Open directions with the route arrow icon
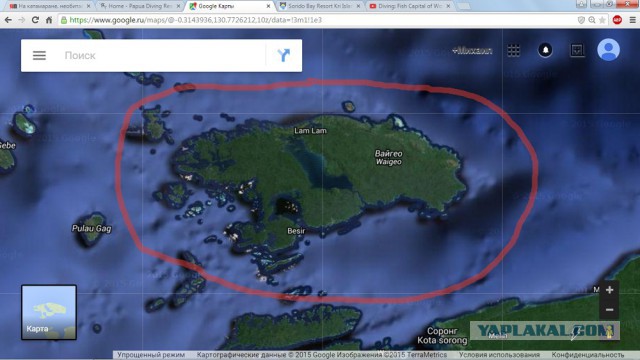Screen dimensions: 640x360 click(284, 56)
